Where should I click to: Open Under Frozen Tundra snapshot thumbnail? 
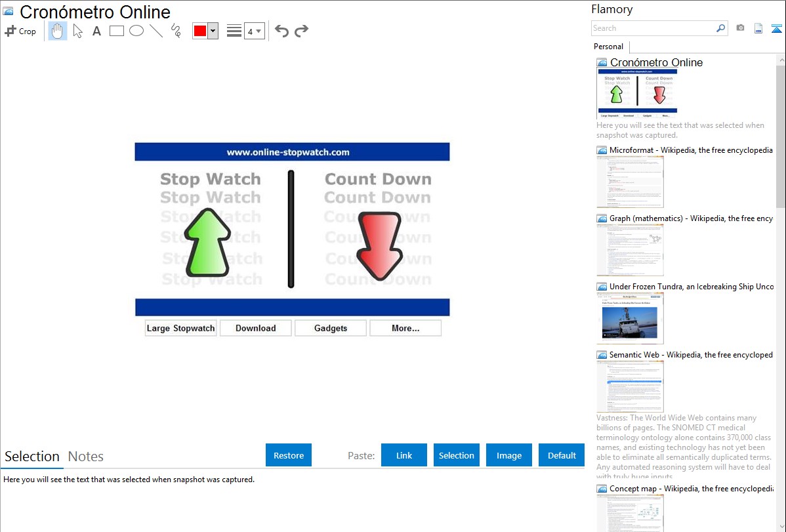click(630, 318)
